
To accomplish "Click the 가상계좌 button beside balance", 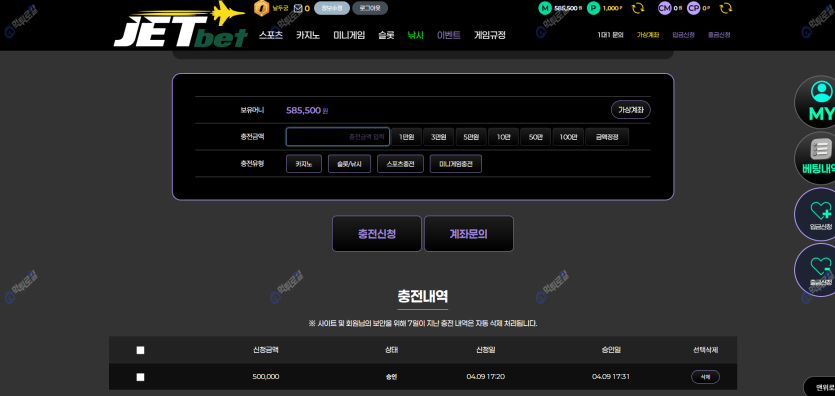I will (631, 110).
